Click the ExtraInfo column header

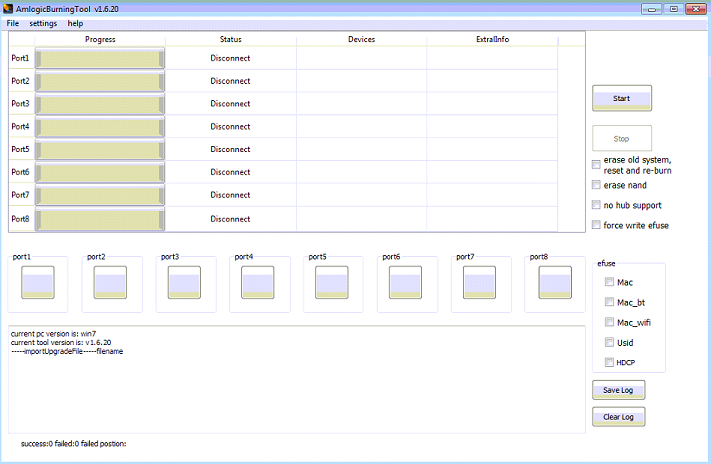click(x=492, y=39)
